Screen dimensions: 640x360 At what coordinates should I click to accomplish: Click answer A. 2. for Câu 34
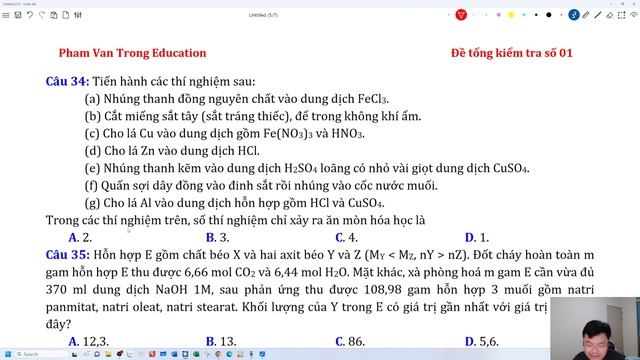(x=80, y=237)
